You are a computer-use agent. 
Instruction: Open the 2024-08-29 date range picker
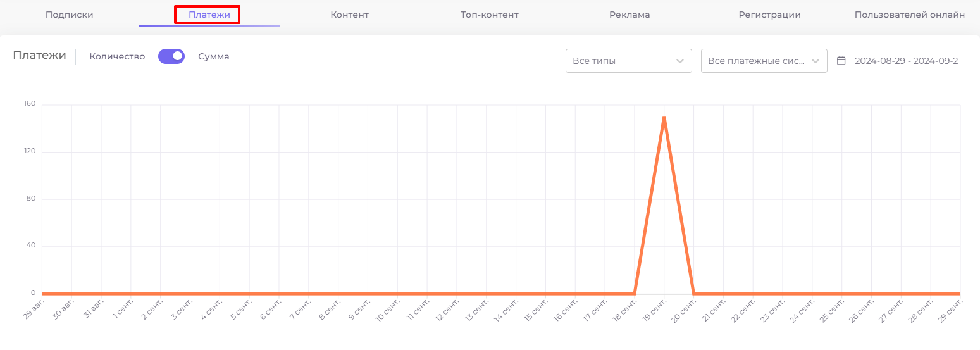pos(906,61)
